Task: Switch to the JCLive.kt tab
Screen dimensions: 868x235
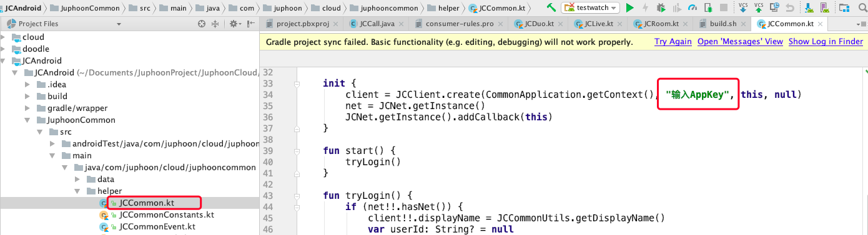Action: pyautogui.click(x=597, y=24)
